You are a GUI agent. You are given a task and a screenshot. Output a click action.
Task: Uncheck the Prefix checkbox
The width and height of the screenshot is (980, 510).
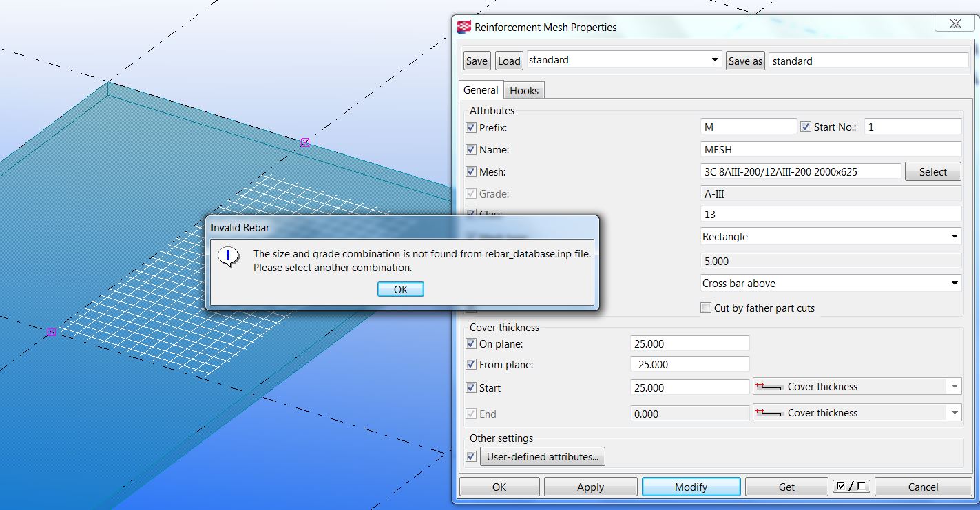(x=471, y=127)
